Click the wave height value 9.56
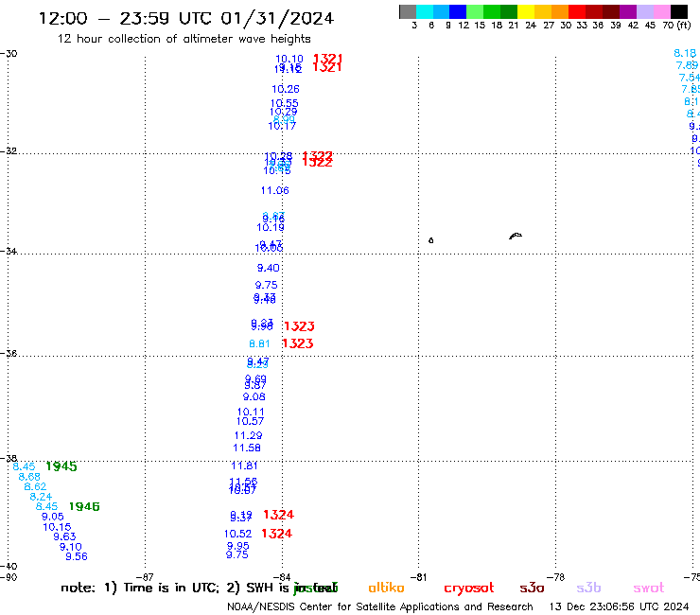This screenshot has width=700, height=615. point(77,556)
